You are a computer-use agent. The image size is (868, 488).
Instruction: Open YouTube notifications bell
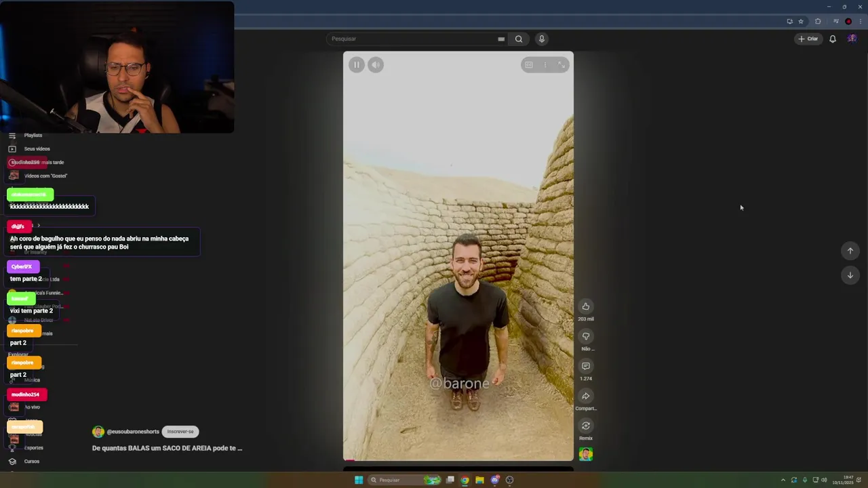click(833, 39)
